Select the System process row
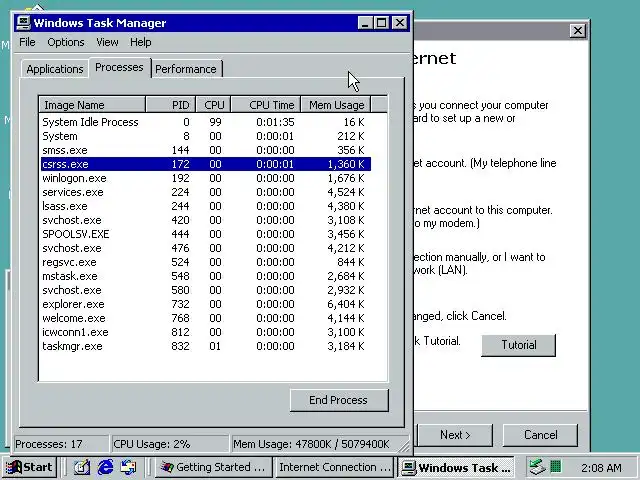Image resolution: width=640 pixels, height=480 pixels. coord(205,136)
